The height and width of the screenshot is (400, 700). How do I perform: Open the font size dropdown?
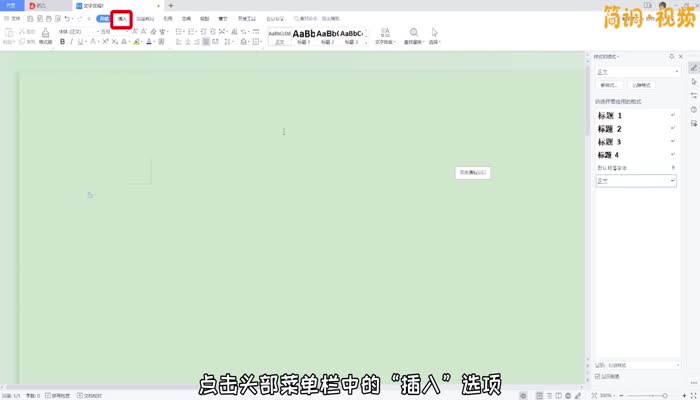[x=127, y=32]
